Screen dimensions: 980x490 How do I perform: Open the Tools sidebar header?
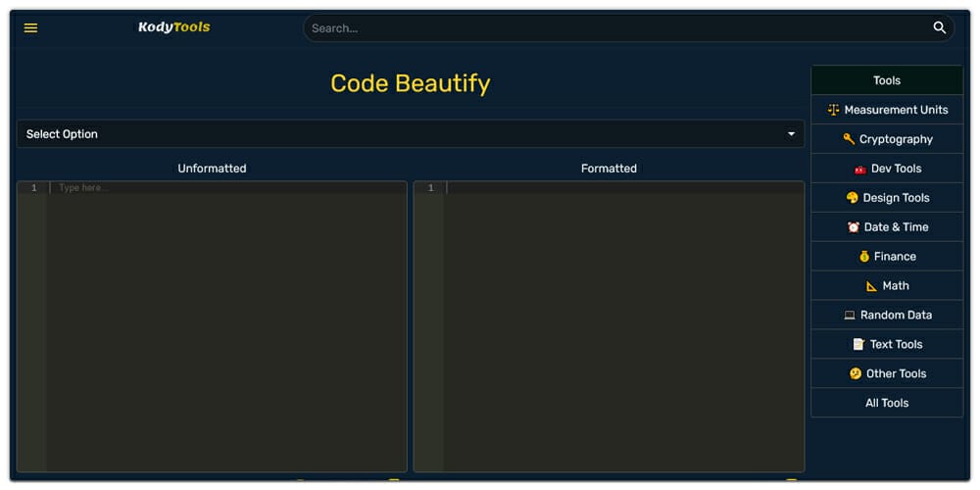pos(887,80)
